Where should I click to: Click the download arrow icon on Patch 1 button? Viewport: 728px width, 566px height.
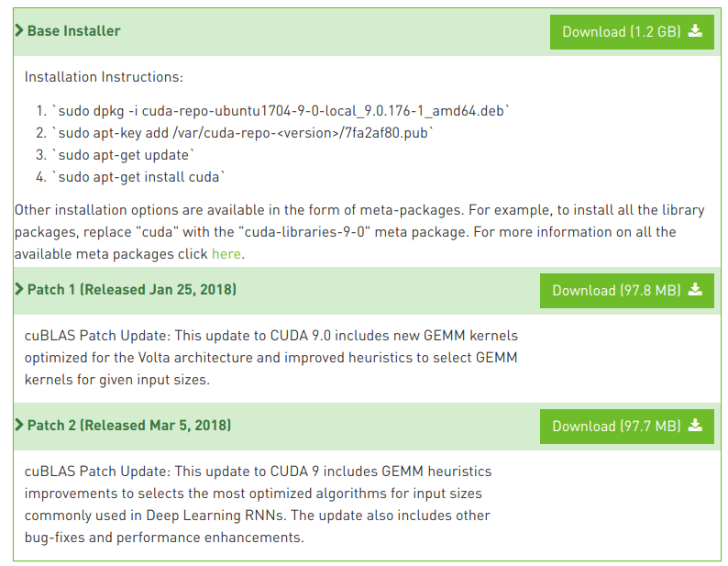point(695,290)
